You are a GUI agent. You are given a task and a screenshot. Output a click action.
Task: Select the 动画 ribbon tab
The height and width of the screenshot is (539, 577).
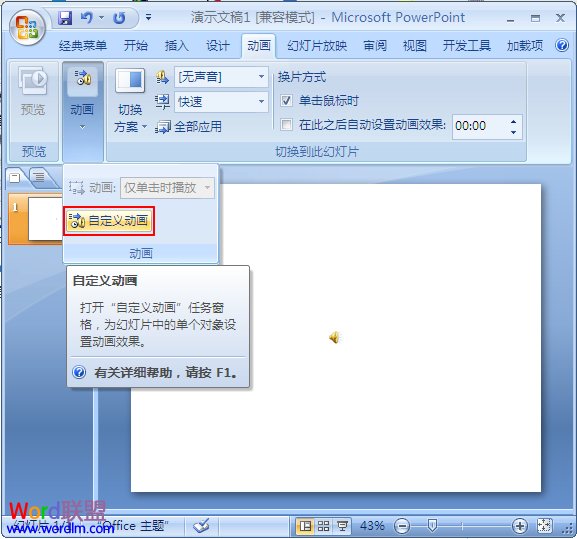point(259,46)
